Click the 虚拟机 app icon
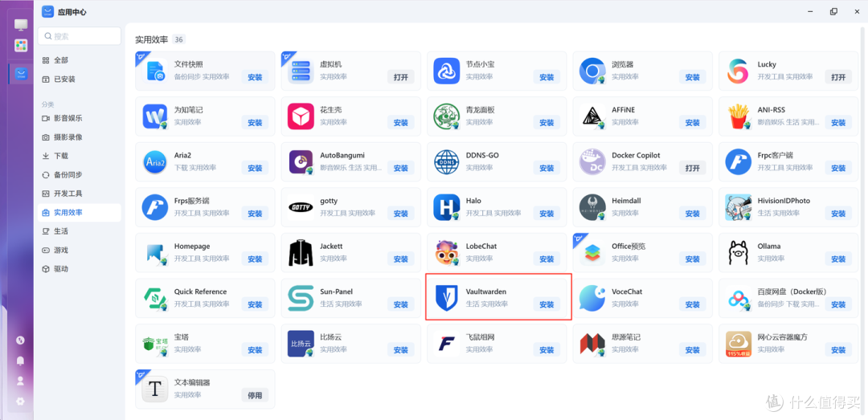 [301, 71]
